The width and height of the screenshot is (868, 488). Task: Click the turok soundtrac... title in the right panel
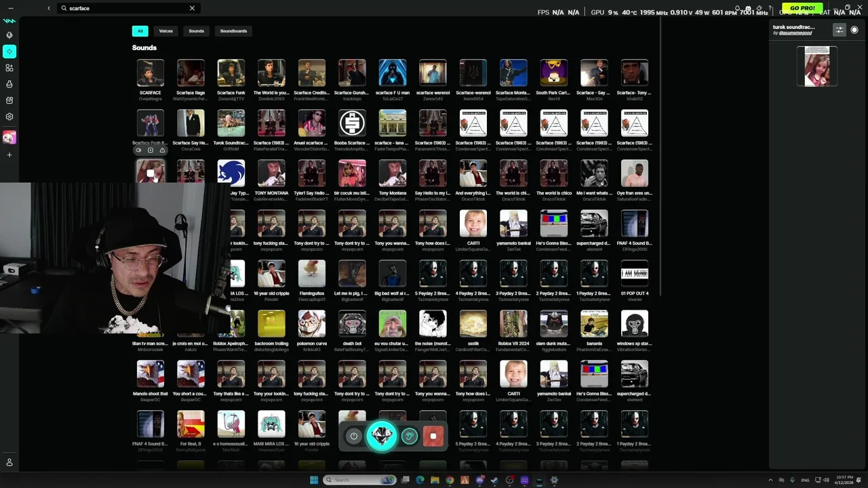click(x=794, y=27)
